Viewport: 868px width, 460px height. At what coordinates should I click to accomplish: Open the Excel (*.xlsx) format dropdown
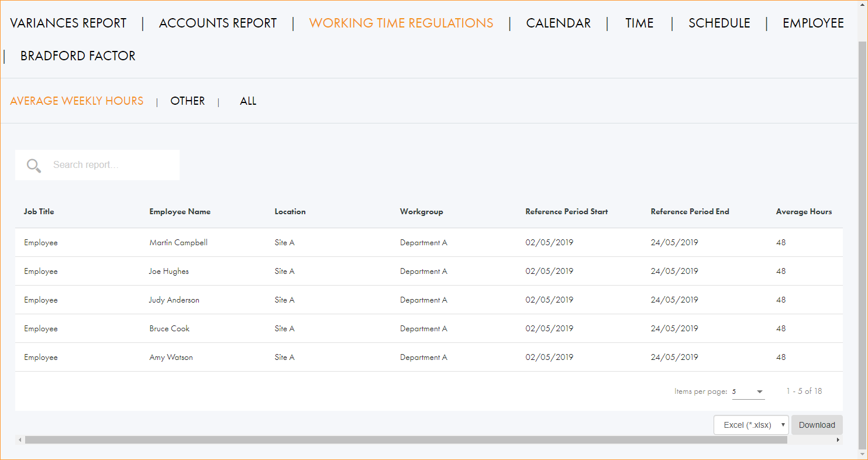751,425
